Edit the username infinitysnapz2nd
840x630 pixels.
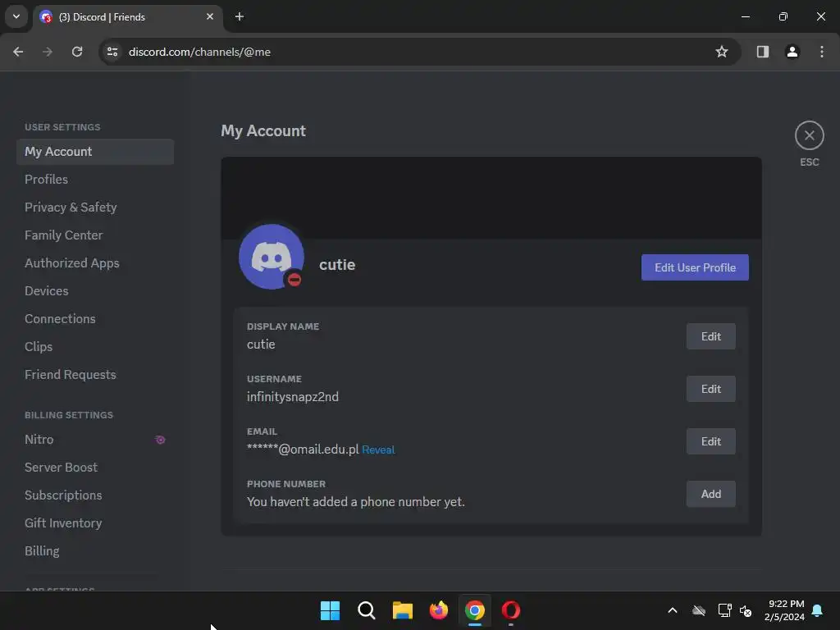click(711, 389)
